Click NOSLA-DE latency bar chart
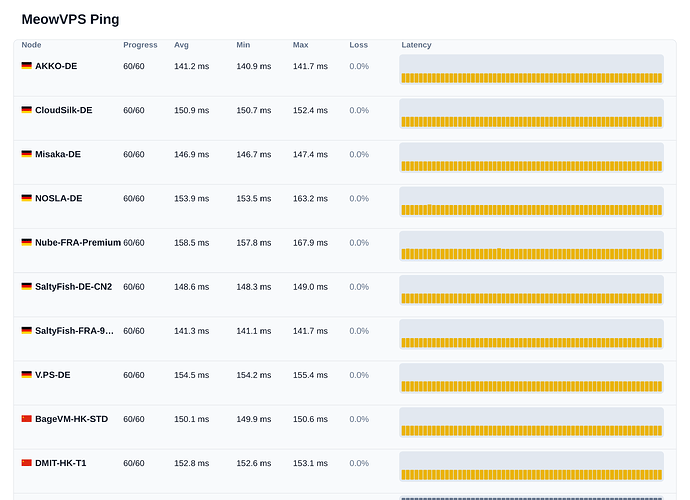 pos(532,202)
